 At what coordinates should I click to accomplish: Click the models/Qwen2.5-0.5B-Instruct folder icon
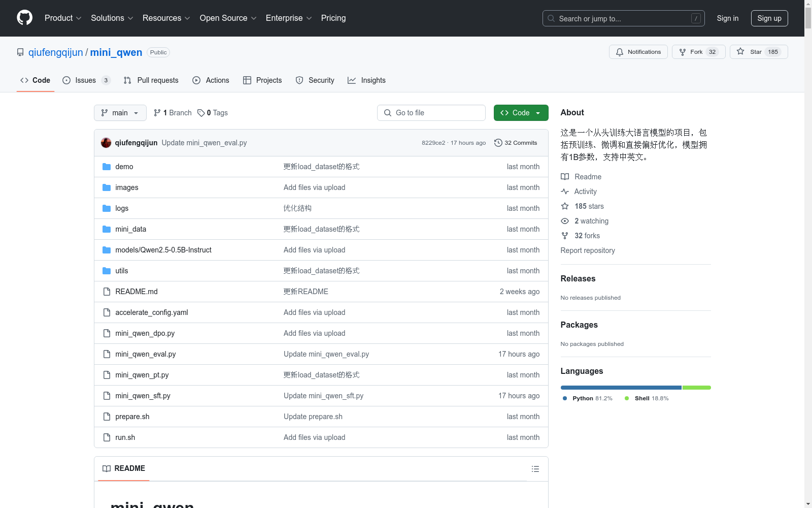click(107, 250)
